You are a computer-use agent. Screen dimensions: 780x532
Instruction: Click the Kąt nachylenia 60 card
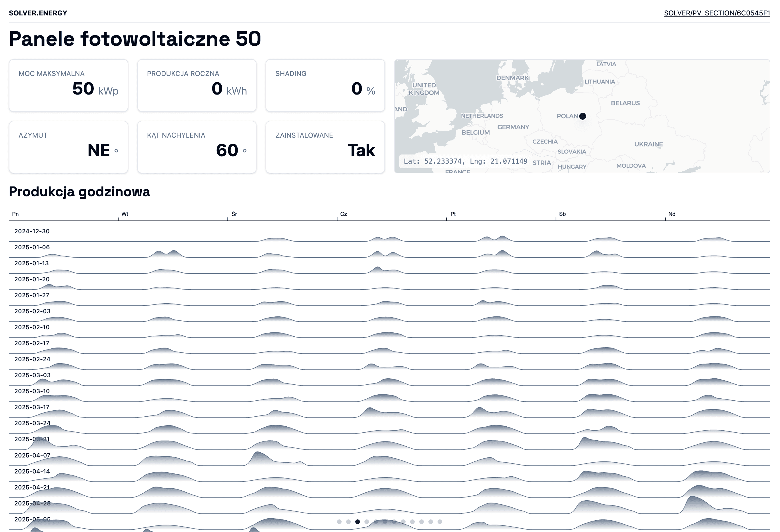(197, 147)
